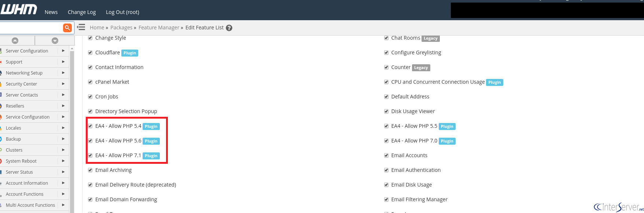The image size is (644, 213).
Task: Click the sidebar expand-all down arrow
Action: [x=55, y=40]
